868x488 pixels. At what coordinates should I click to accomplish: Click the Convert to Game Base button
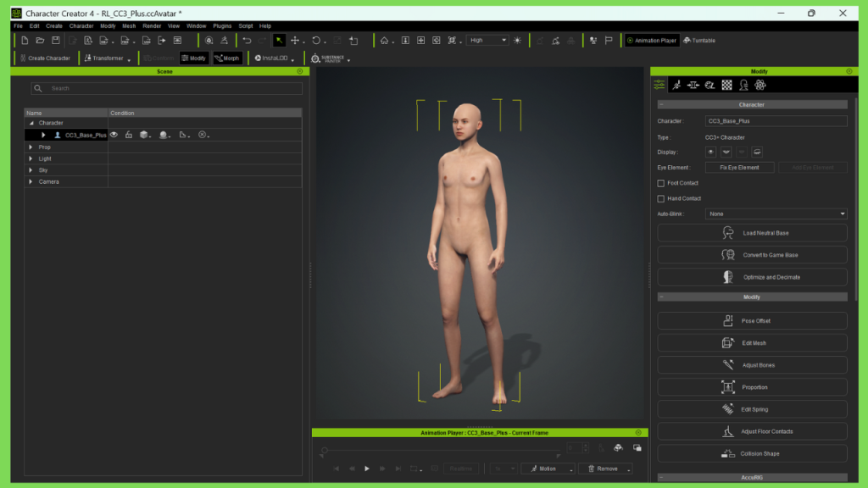coord(752,255)
